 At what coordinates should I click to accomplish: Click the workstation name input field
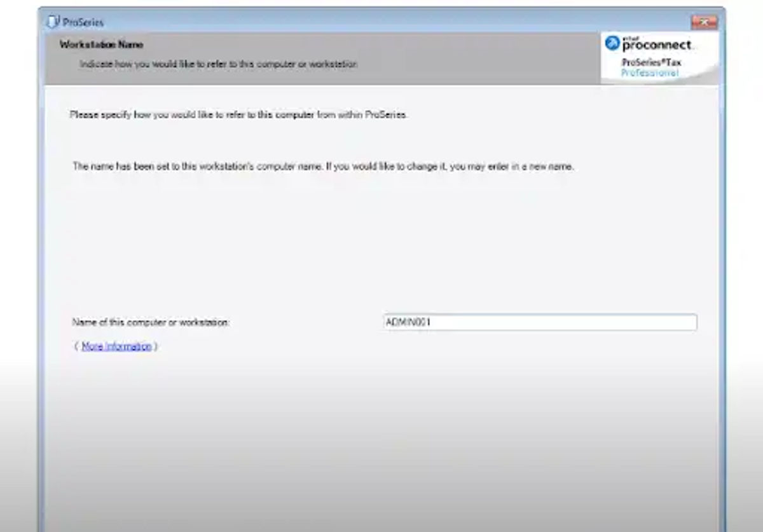tap(540, 322)
